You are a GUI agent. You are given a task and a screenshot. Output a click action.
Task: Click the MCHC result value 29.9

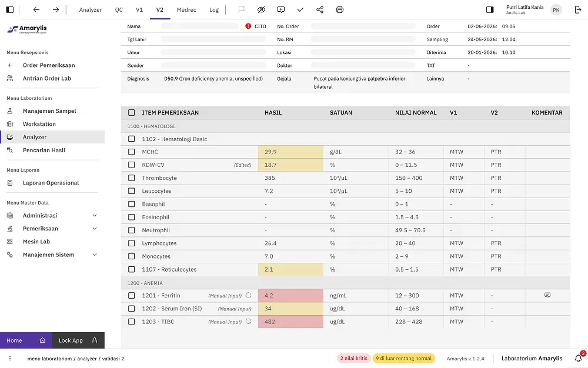point(290,152)
